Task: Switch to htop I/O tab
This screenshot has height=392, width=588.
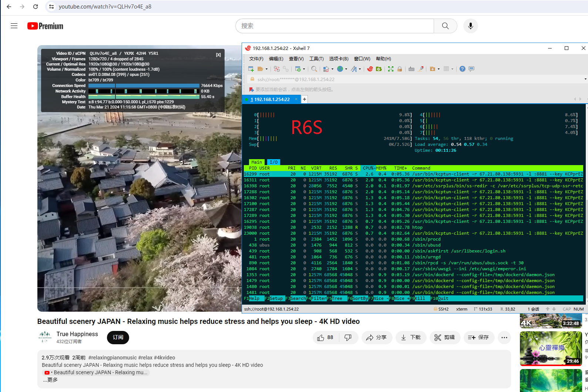Action: point(273,162)
